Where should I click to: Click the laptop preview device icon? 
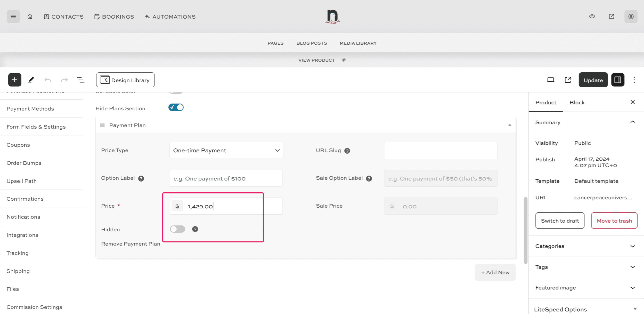pos(550,80)
